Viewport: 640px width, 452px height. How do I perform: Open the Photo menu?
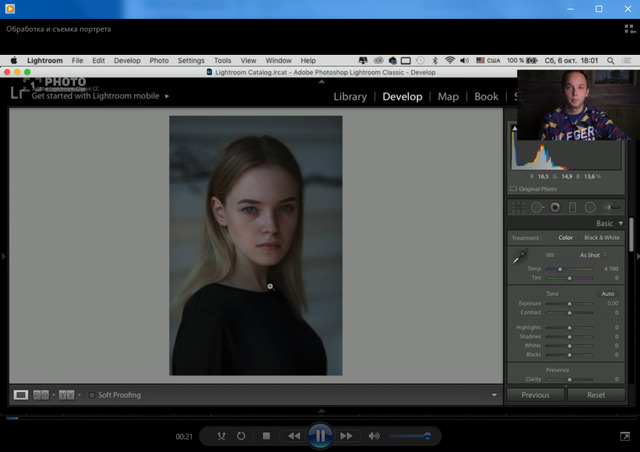(x=159, y=60)
